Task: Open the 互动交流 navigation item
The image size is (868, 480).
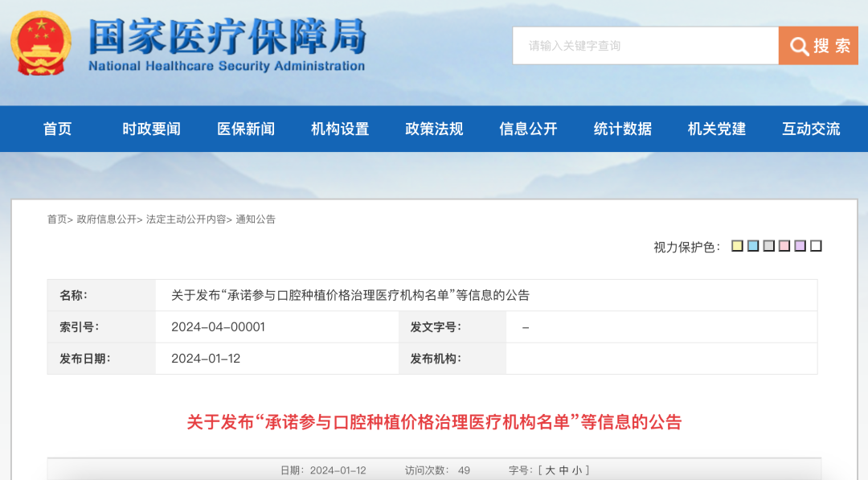Action: point(811,129)
